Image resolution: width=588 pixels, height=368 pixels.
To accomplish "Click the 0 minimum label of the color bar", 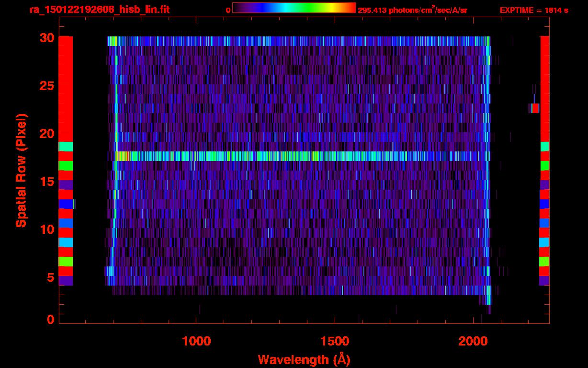I will (228, 10).
